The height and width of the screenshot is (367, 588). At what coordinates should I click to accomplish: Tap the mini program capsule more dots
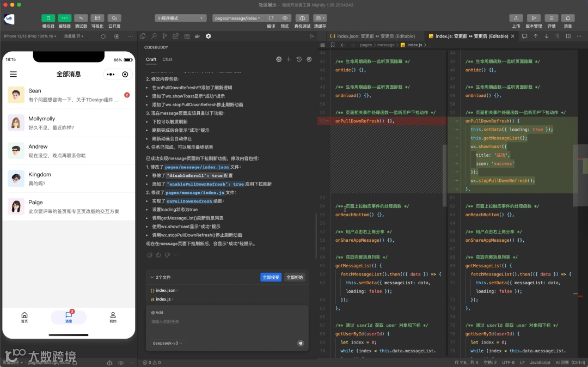click(111, 74)
